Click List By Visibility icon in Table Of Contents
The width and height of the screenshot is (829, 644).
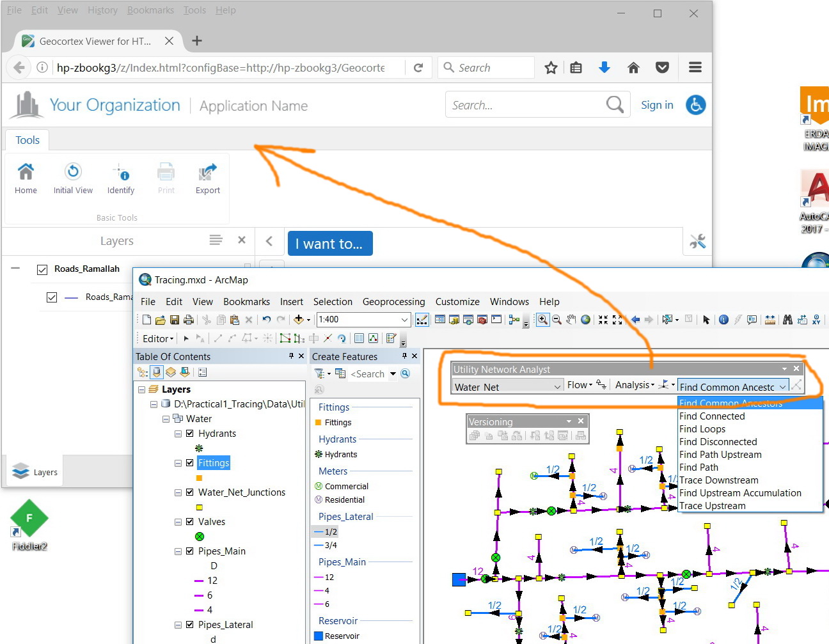(x=171, y=372)
